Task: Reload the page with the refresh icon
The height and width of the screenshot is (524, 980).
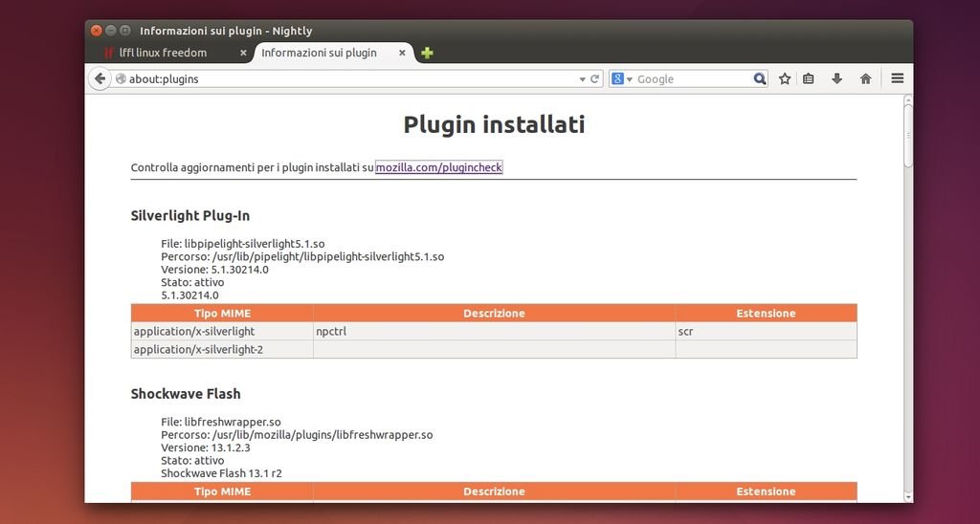Action: [x=595, y=79]
